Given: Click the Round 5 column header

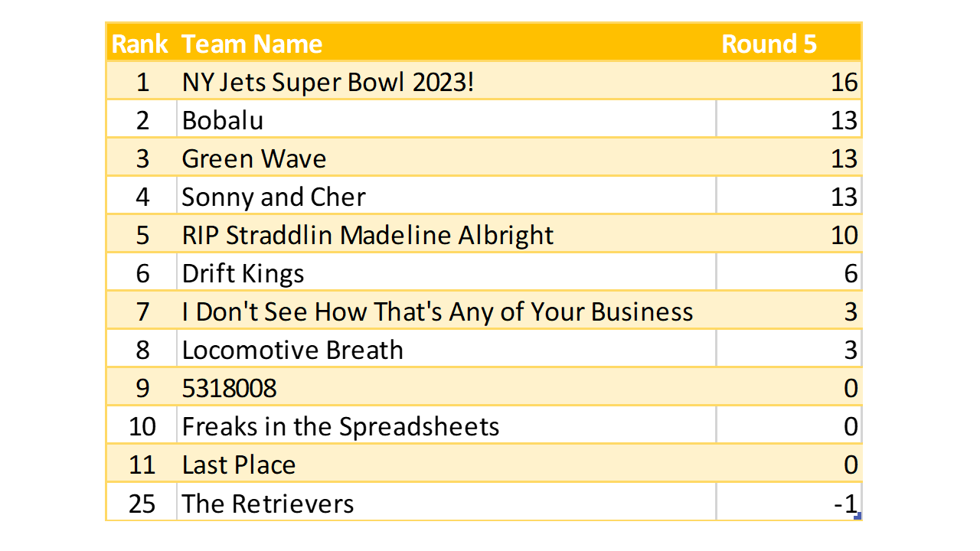Looking at the screenshot, I should point(769,44).
